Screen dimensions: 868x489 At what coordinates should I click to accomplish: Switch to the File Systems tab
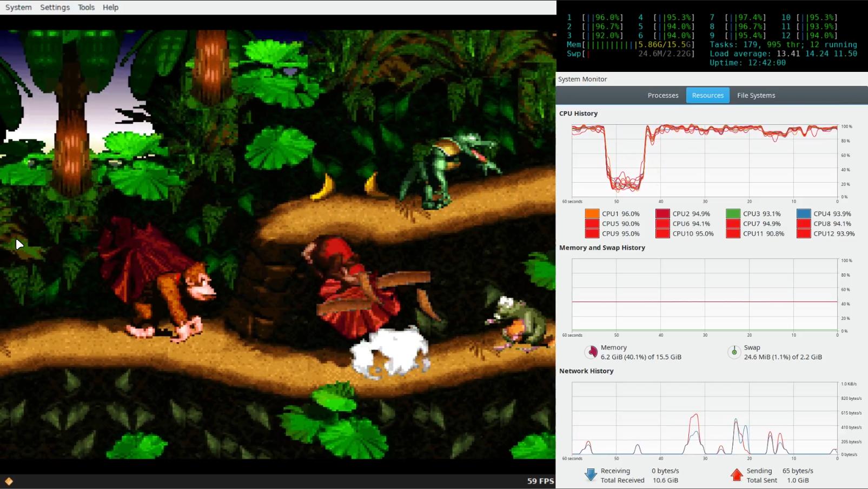756,95
